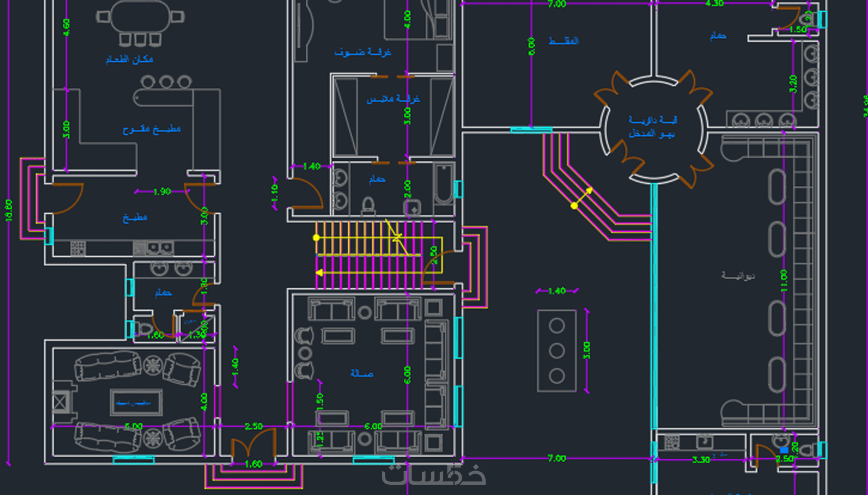Click the yellow double arrow on the diagonal steps
Viewport: 868px width, 495px height.
(582, 198)
